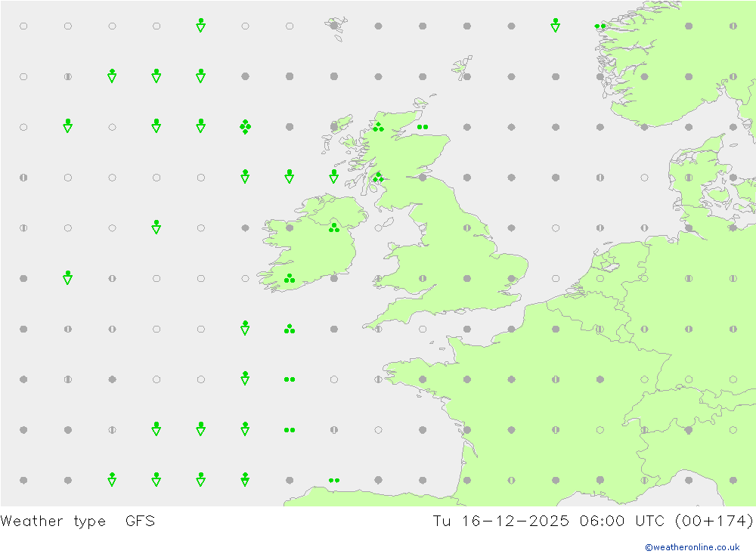Click the green shower symbol just west of Norway
The width and height of the screenshot is (756, 554).
click(x=556, y=25)
